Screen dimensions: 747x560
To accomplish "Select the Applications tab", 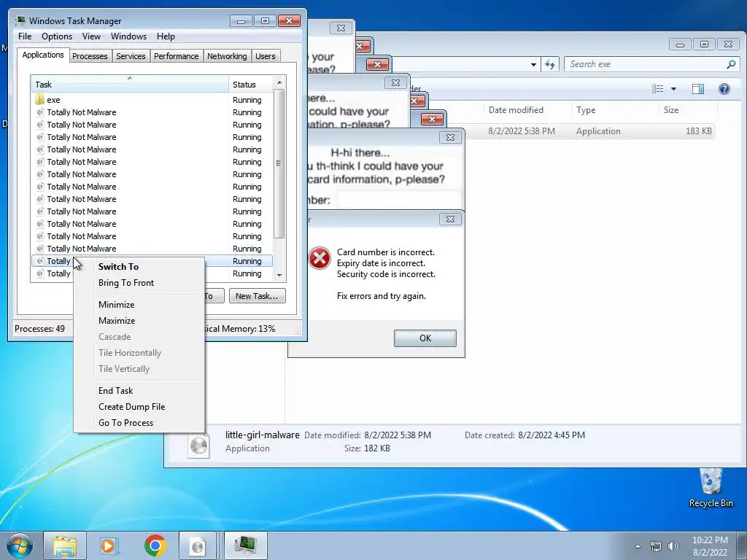I will pos(43,55).
